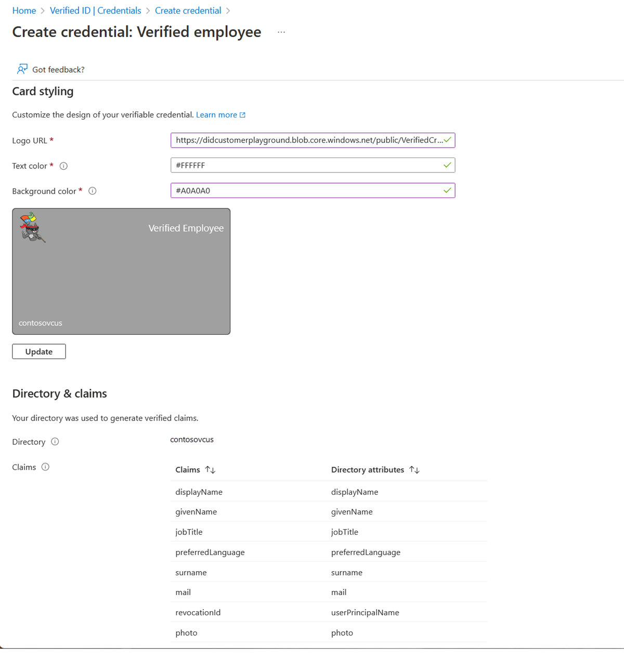The width and height of the screenshot is (624, 672).
Task: Click the givenName directory attribute cell
Action: (x=352, y=512)
